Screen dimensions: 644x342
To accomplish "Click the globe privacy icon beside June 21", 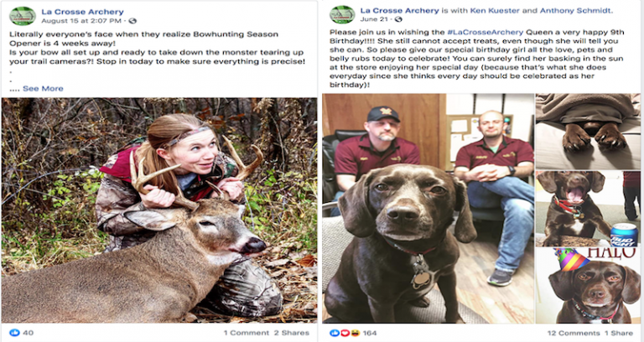I will pyautogui.click(x=398, y=19).
